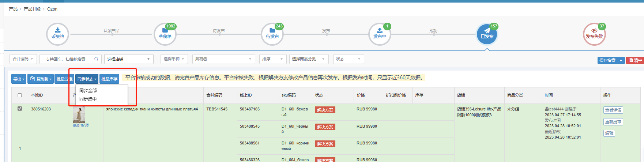The image size is (644, 162).
Task: Click the 复制到 copy-to button
Action: (40, 79)
